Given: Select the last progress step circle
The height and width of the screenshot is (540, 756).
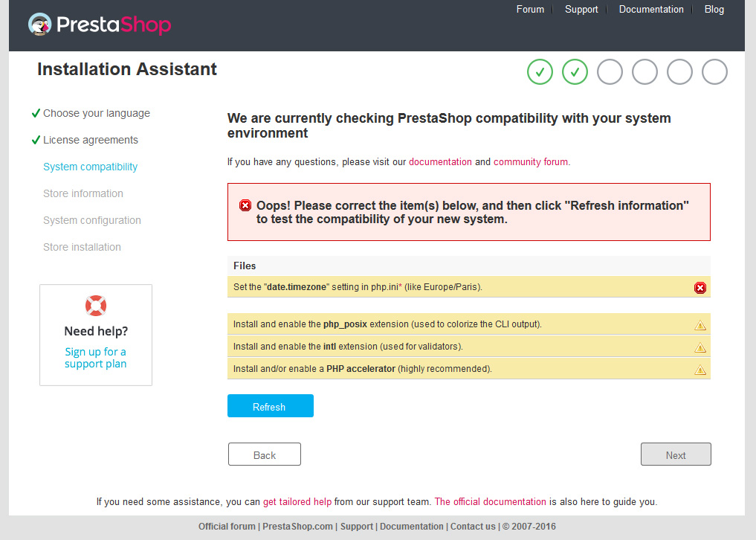Looking at the screenshot, I should [x=714, y=72].
